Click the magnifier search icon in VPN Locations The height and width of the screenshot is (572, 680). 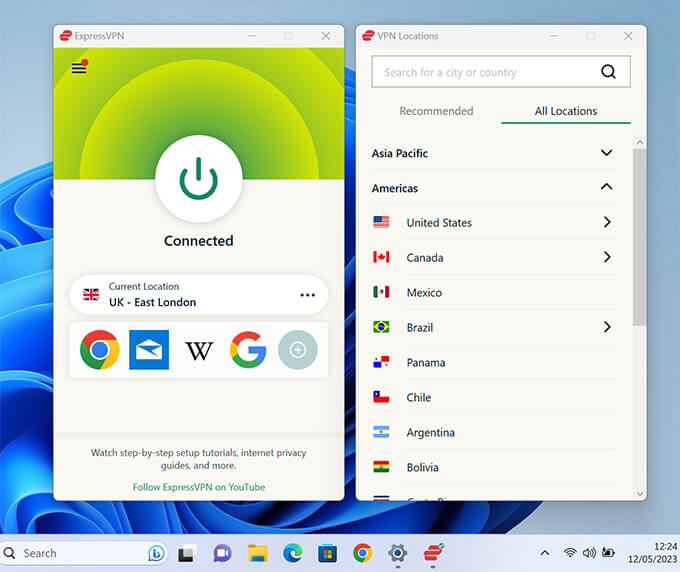point(608,72)
